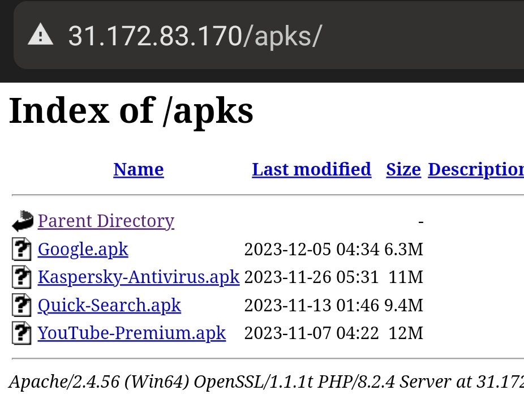The width and height of the screenshot is (524, 420).
Task: Click the 12M size value
Action: pos(406,333)
